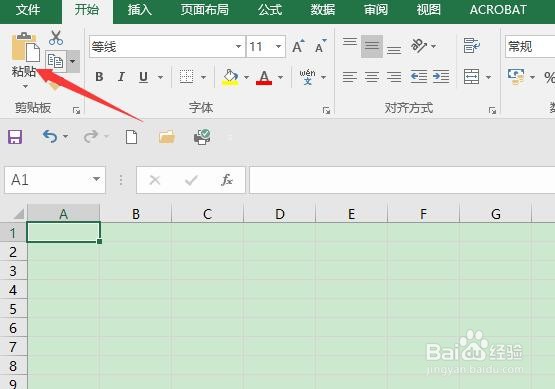Open the name box dropdown arrow
555x389 pixels.
coord(96,179)
